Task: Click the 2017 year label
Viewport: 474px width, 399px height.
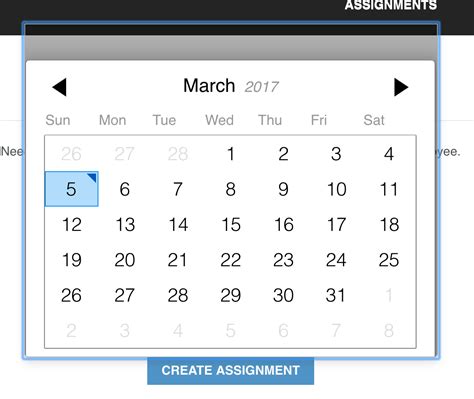Action: pos(262,87)
